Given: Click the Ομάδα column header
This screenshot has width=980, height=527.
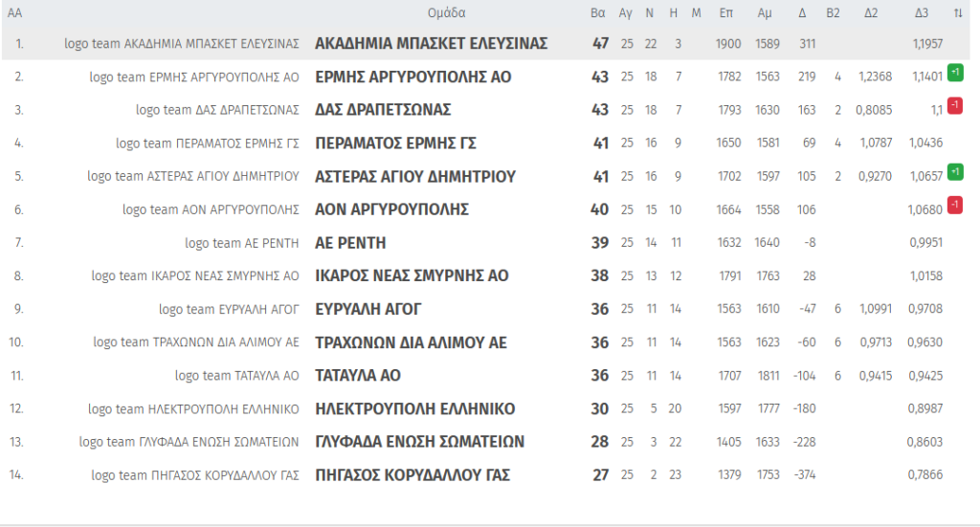Looking at the screenshot, I should [447, 13].
